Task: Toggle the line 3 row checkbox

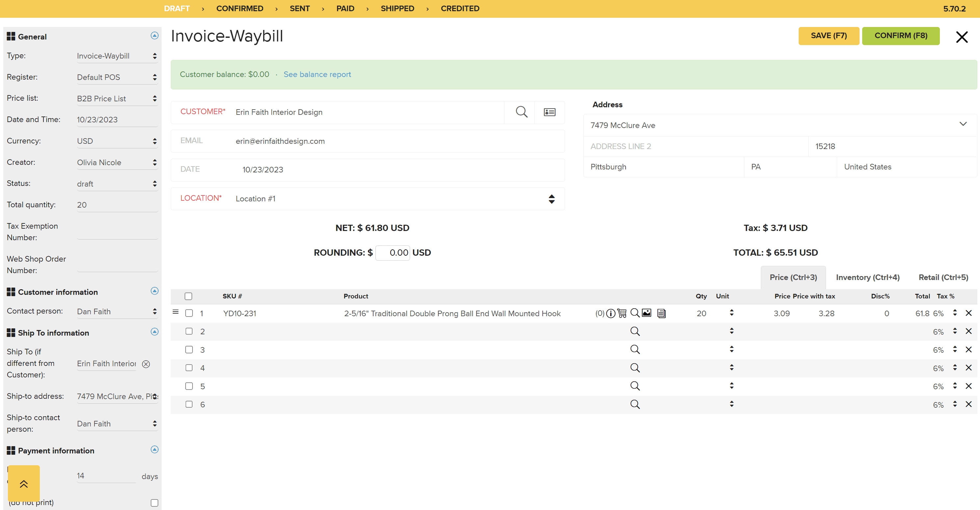Action: pyautogui.click(x=189, y=350)
